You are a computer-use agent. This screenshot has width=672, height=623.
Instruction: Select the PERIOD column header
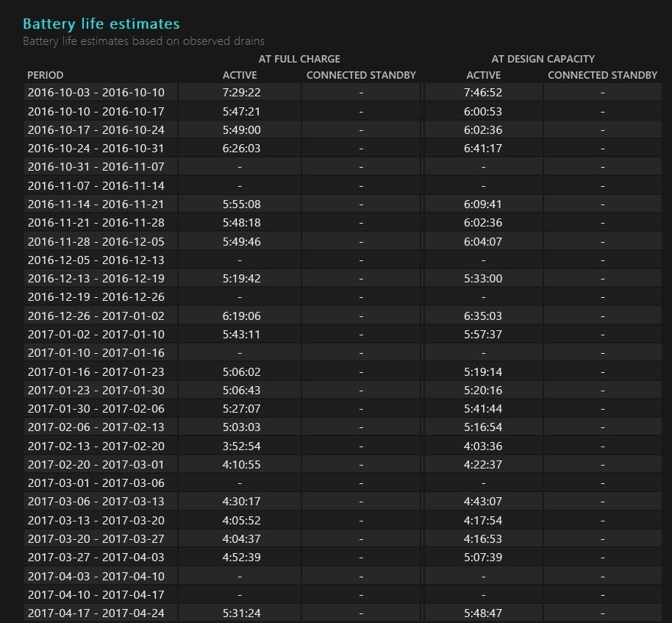point(46,75)
